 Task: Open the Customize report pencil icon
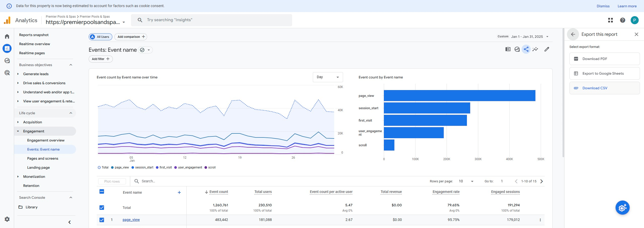point(547,49)
